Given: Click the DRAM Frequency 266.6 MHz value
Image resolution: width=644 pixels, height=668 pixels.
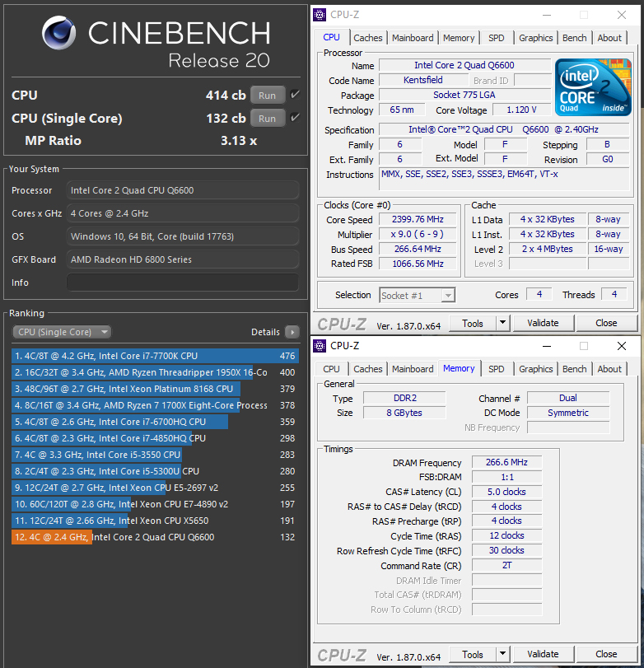Looking at the screenshot, I should (x=506, y=462).
